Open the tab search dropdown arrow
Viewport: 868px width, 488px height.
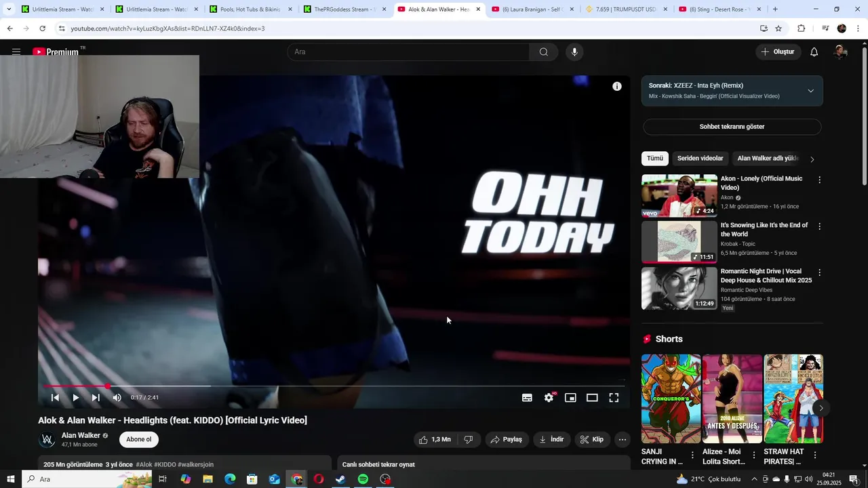click(9, 9)
